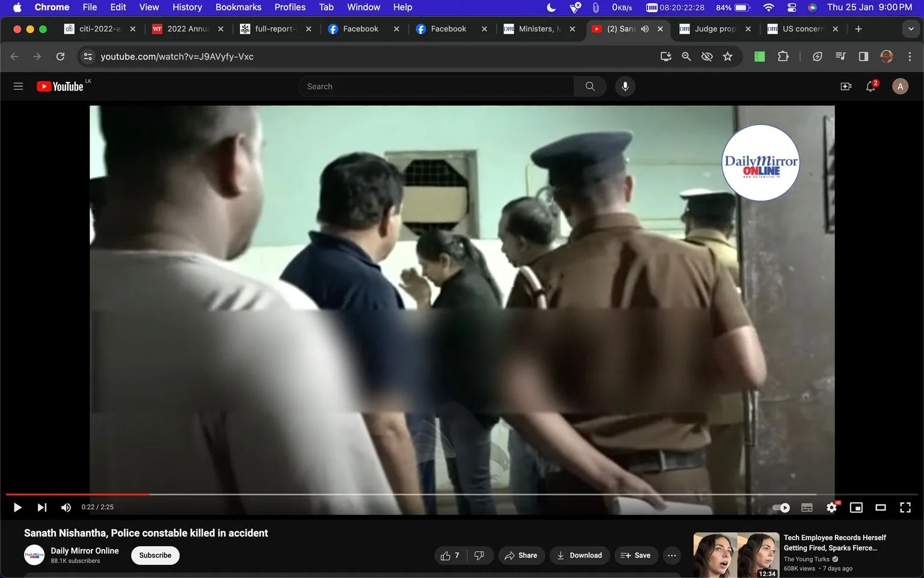Dislike this video

click(479, 555)
